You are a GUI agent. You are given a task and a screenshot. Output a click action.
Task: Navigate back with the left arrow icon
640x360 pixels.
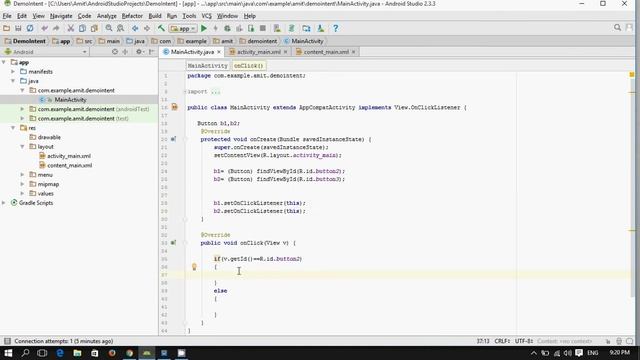(135, 28)
